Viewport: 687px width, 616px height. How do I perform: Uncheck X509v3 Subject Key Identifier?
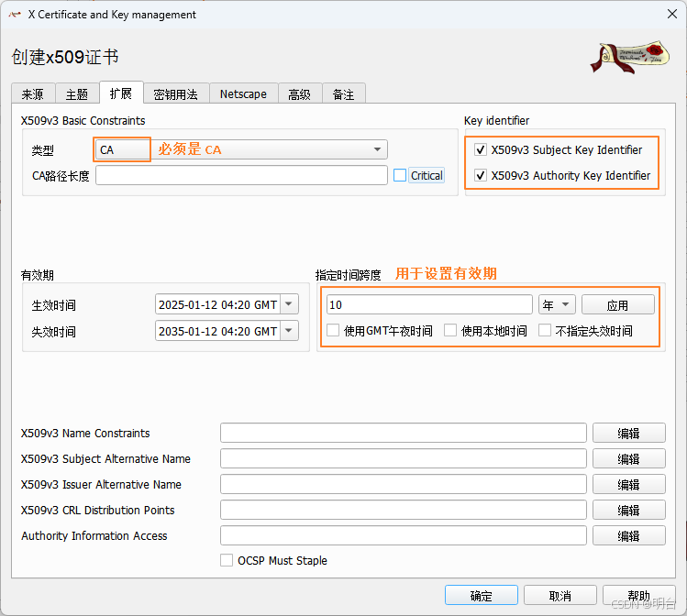(481, 150)
